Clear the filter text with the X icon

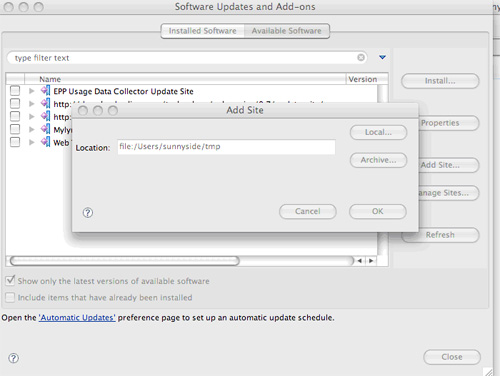pyautogui.click(x=361, y=57)
